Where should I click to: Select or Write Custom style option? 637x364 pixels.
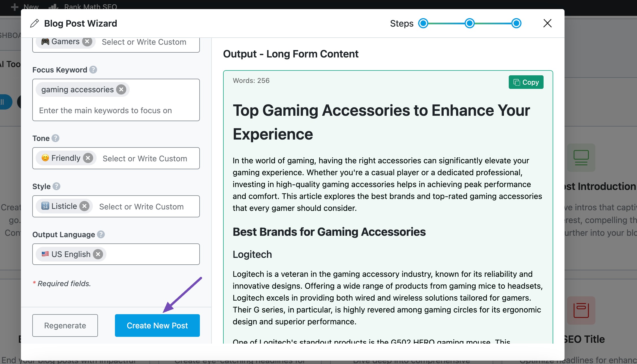point(141,206)
